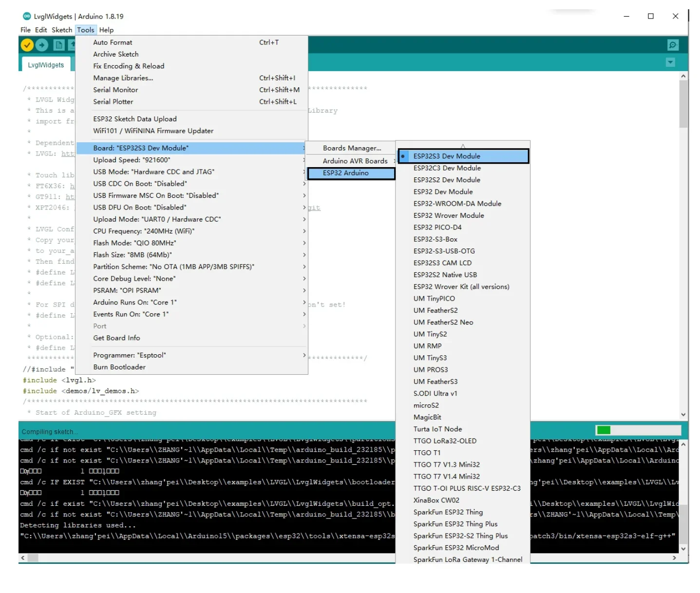This screenshot has height=593, width=700.
Task: Select the ESP32S3 Dev Module board
Action: pyautogui.click(x=446, y=156)
